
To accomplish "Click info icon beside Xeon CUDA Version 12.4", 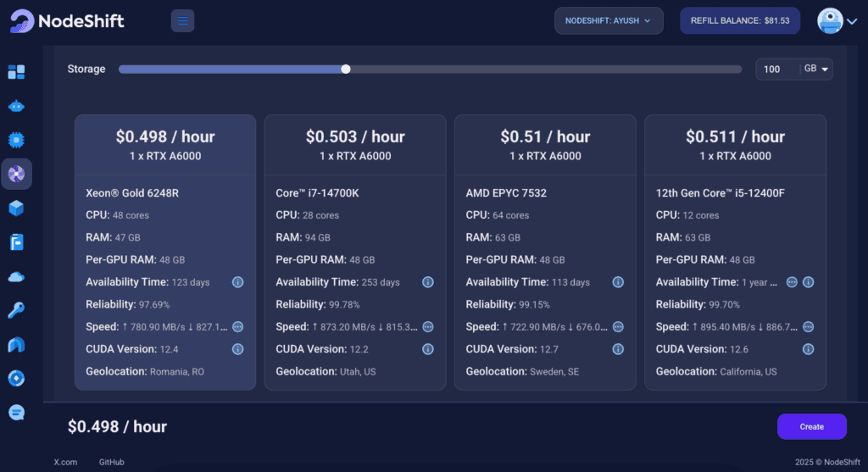I will click(238, 348).
